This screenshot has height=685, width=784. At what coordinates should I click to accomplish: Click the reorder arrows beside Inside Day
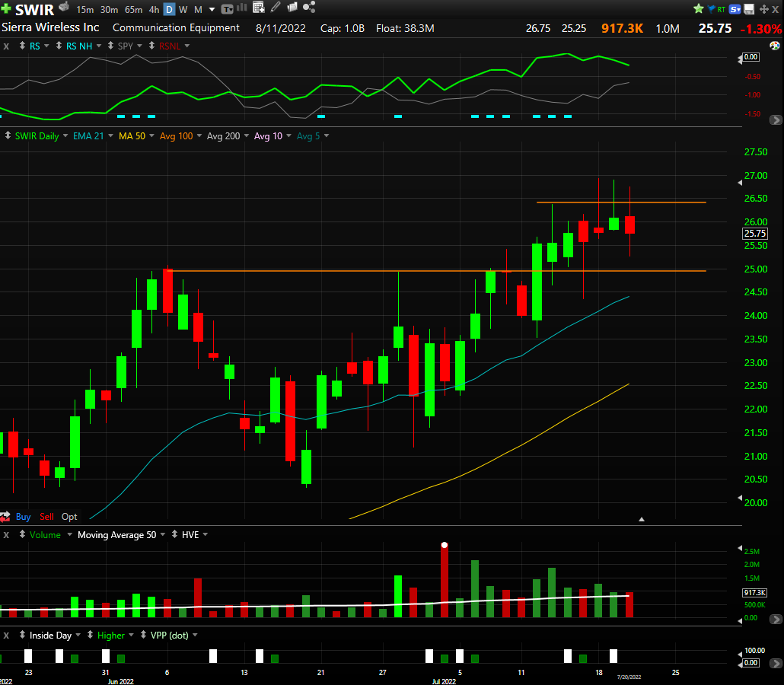tap(23, 635)
